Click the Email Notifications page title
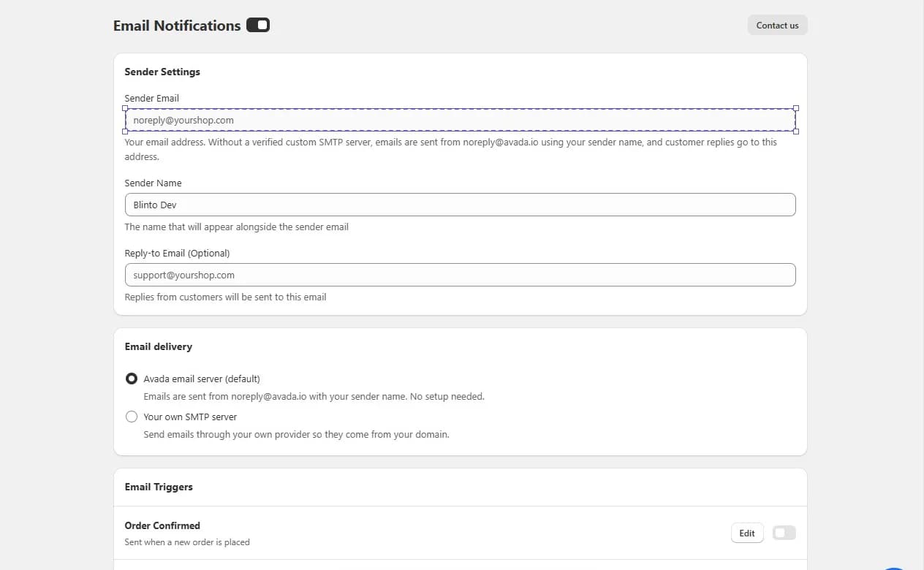Screen dimensions: 924x570 pyautogui.click(x=177, y=26)
